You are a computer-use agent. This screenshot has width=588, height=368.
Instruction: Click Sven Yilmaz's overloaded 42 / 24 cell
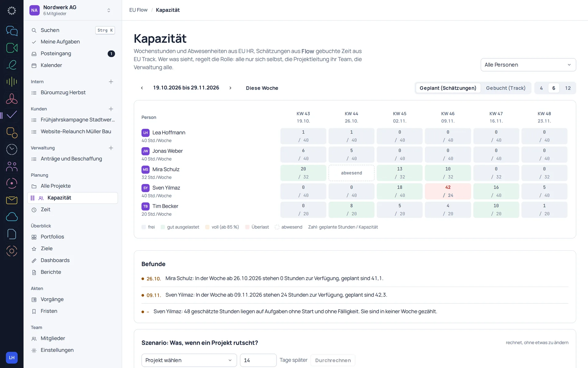(x=448, y=191)
